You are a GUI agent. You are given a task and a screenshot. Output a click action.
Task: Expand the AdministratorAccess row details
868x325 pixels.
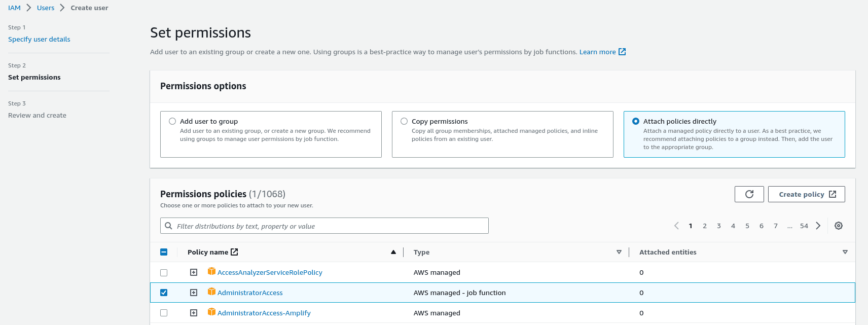click(x=194, y=293)
